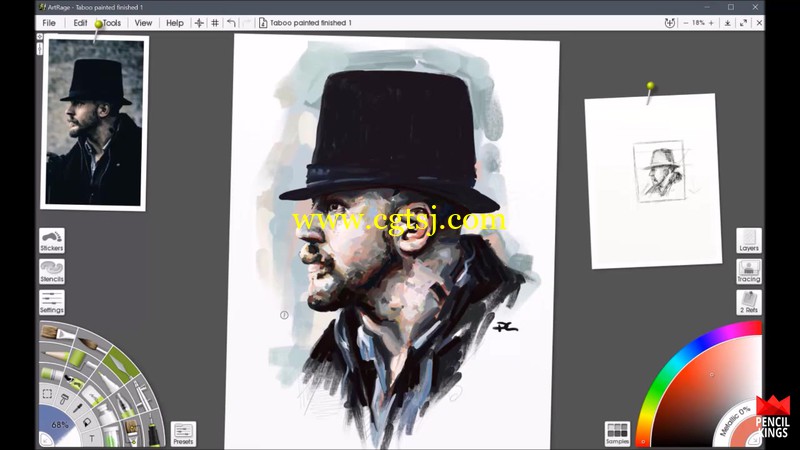Viewport: 800px width, 450px height.
Task: Select the highlighted Palette Knife tool
Action: pyautogui.click(x=121, y=365)
